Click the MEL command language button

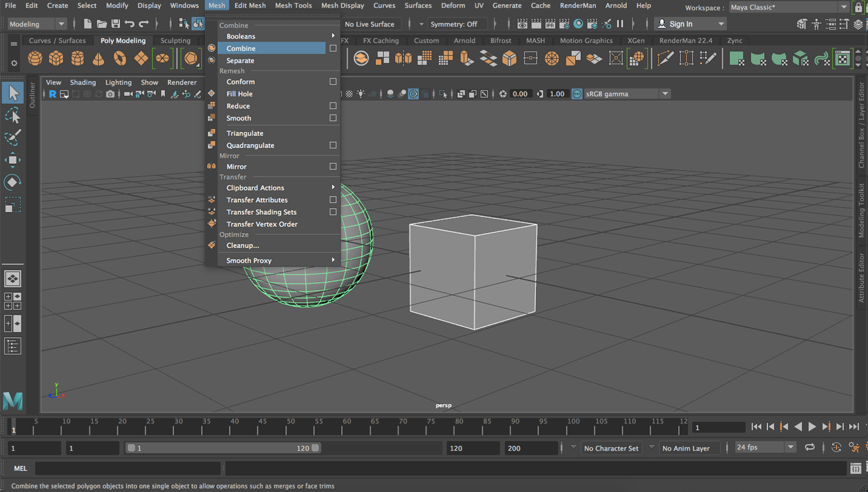click(x=21, y=468)
